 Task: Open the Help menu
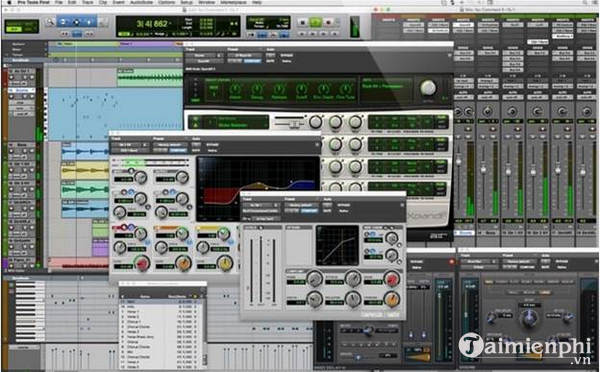[x=257, y=2]
